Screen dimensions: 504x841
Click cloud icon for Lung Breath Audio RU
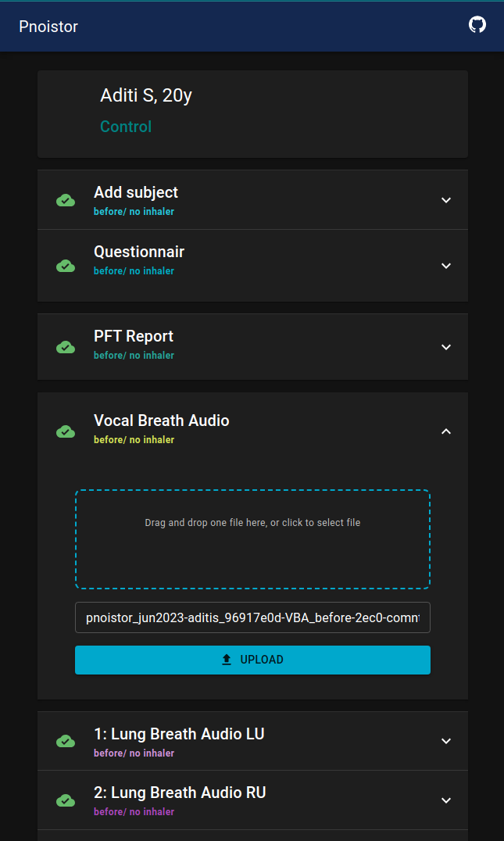(66, 800)
